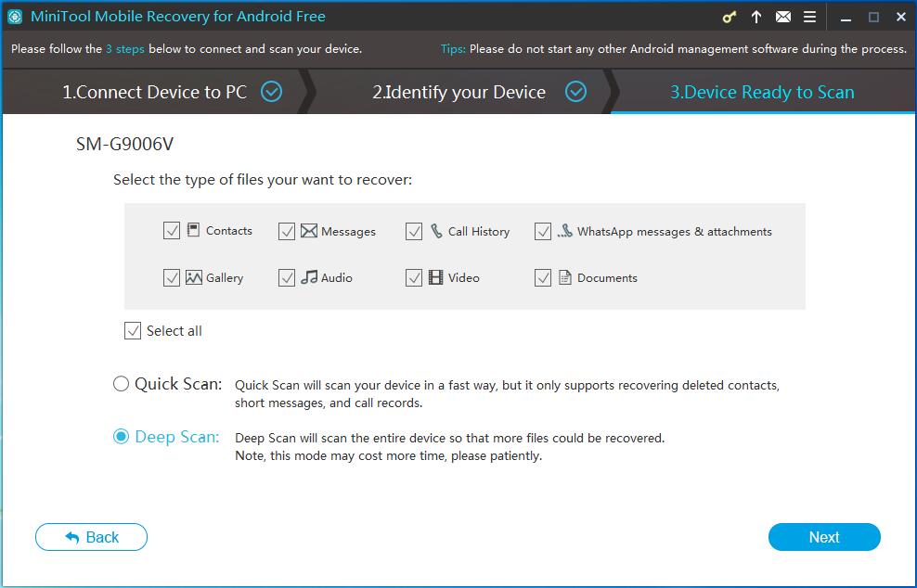Toggle the Select all checkbox

click(133, 331)
